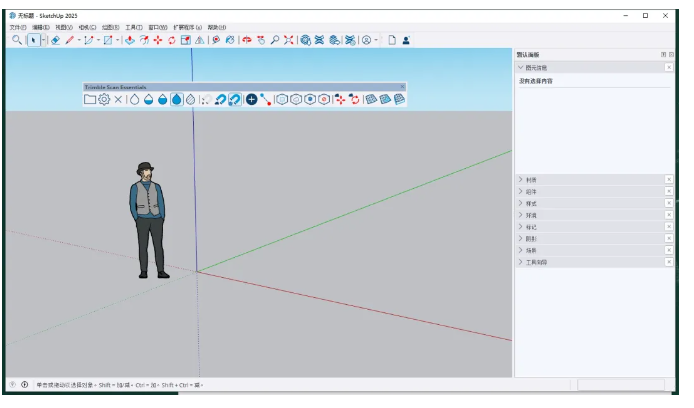Screen dimensions: 694x408
Task: Open the 扩展程序 menu in menu bar
Action: tap(187, 27)
